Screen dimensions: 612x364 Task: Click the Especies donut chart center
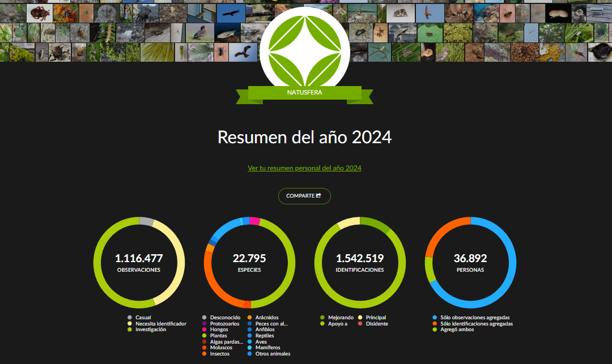(249, 263)
